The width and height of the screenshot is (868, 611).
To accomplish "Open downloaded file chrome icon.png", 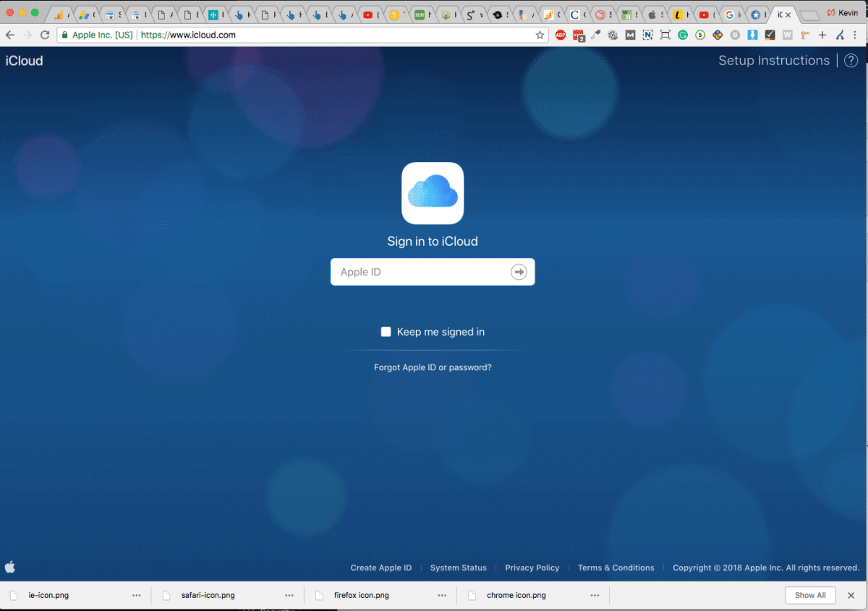I will click(516, 595).
